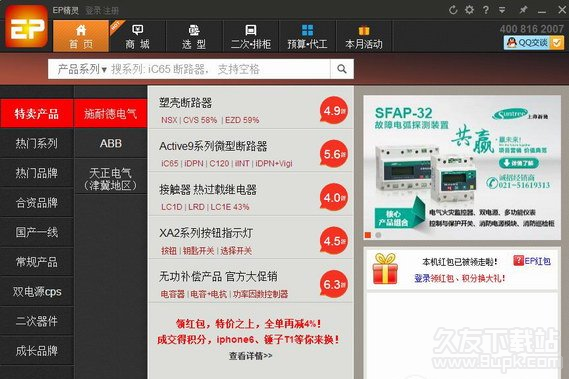This screenshot has width=569, height=379.
Task: Click the SFAP-32 banner advertisement
Action: point(462,167)
